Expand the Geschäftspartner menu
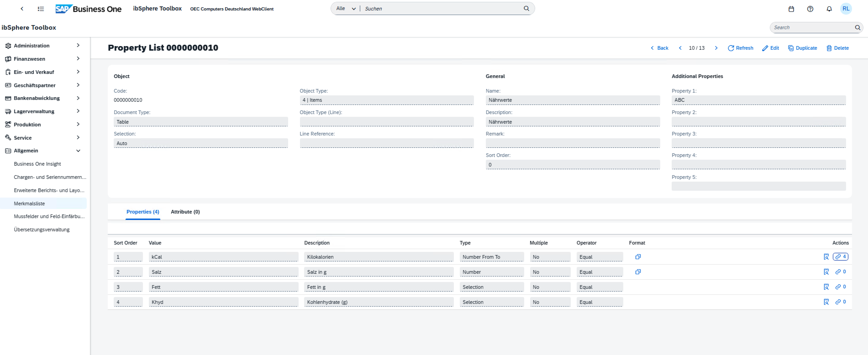Image resolution: width=868 pixels, height=355 pixels. [78, 85]
